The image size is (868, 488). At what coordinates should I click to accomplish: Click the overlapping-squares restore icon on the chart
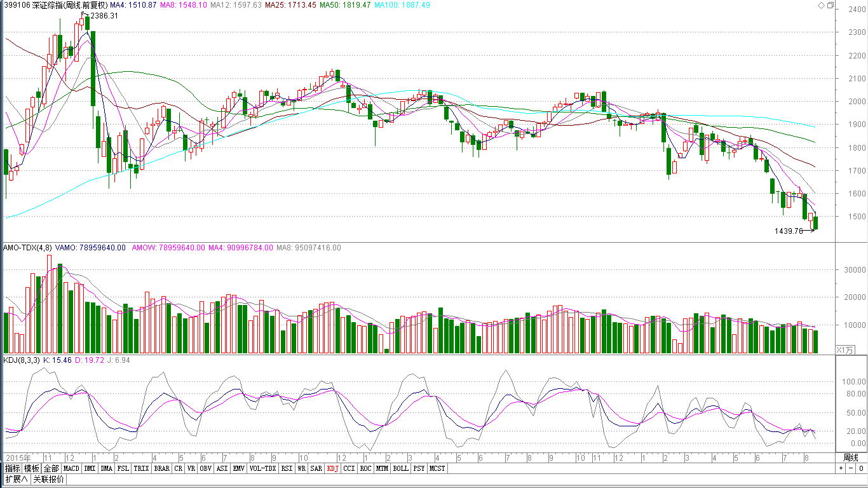tap(830, 5)
